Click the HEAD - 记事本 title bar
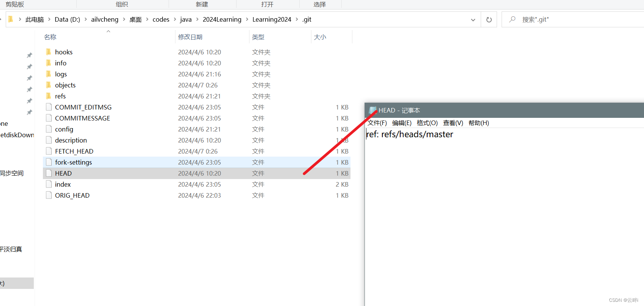This screenshot has height=306, width=644. (505, 110)
